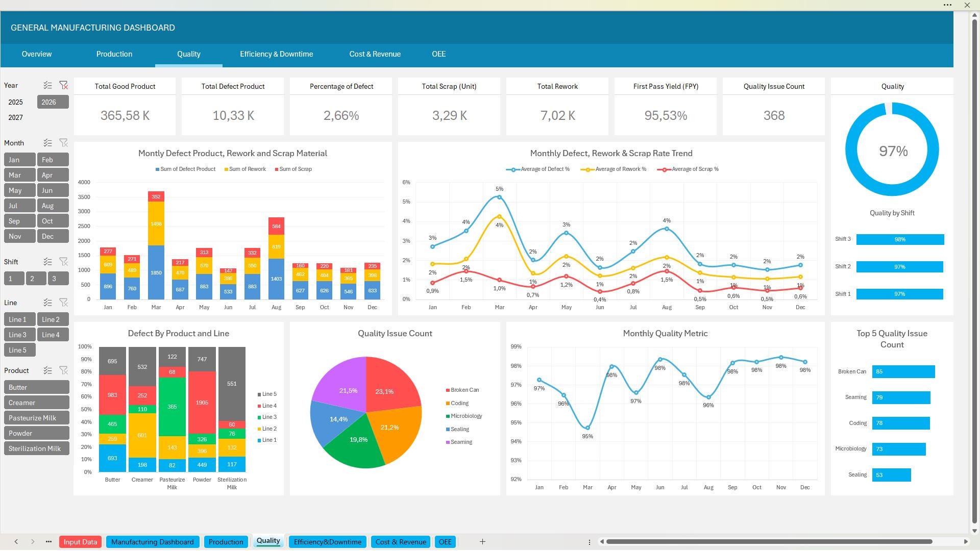Click the vertical scrollbar thumb
The height and width of the screenshot is (551, 980).
pyautogui.click(x=974, y=270)
